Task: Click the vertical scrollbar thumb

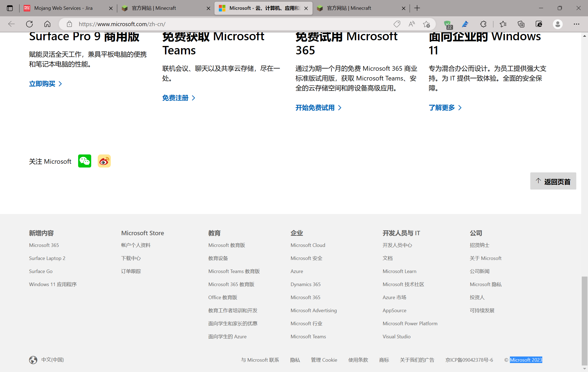Action: (x=584, y=321)
